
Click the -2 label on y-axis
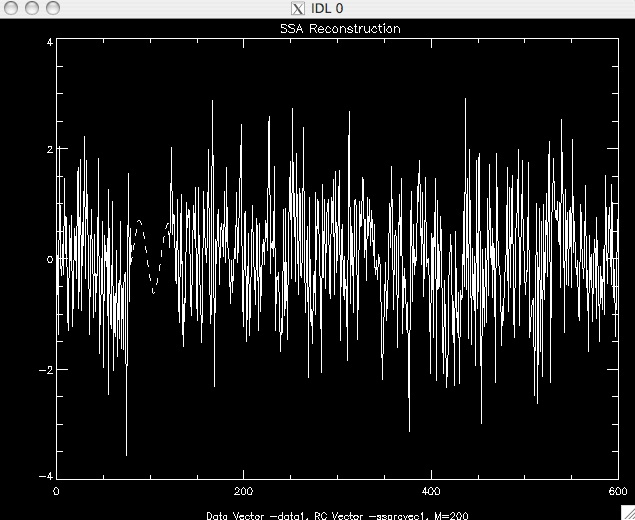tap(47, 370)
